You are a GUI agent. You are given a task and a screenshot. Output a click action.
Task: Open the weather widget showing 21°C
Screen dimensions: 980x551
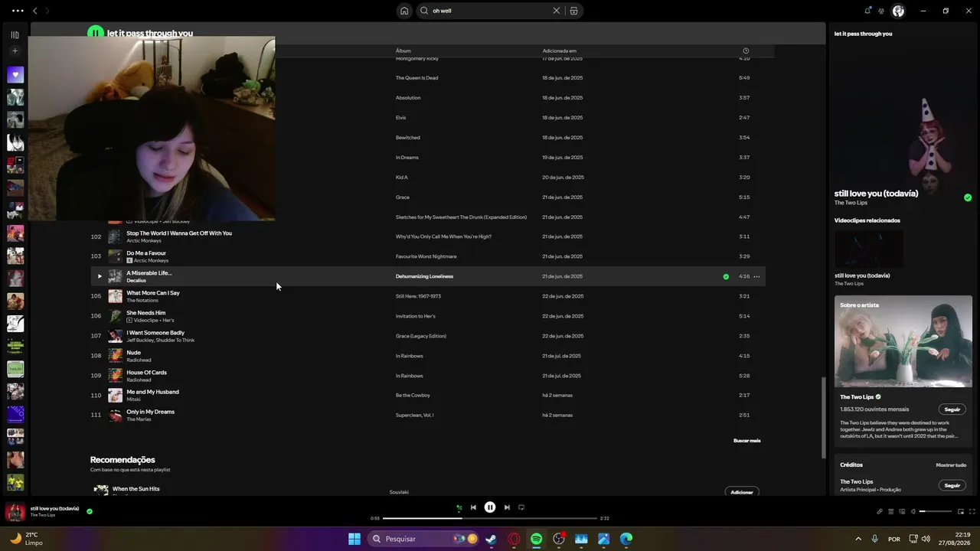(x=26, y=539)
